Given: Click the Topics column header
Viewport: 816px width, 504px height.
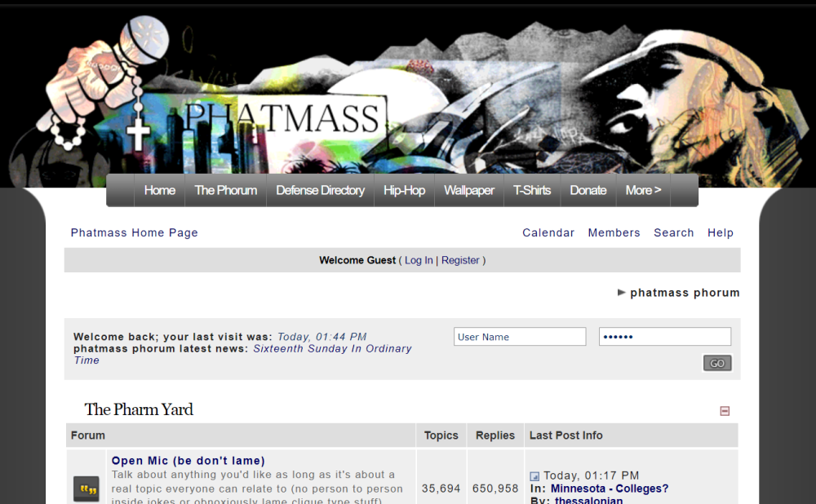Looking at the screenshot, I should pos(441,435).
